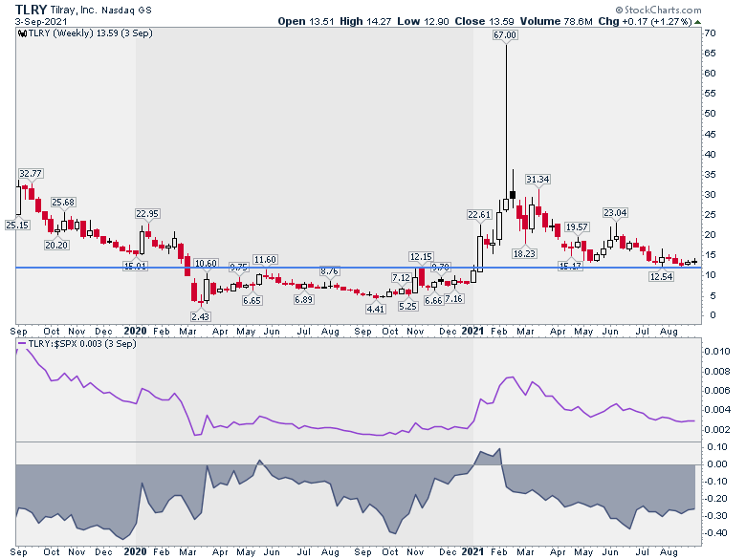This screenshot has width=746, height=560.
Task: Click the 6.66 low price label
Action: pos(433,300)
